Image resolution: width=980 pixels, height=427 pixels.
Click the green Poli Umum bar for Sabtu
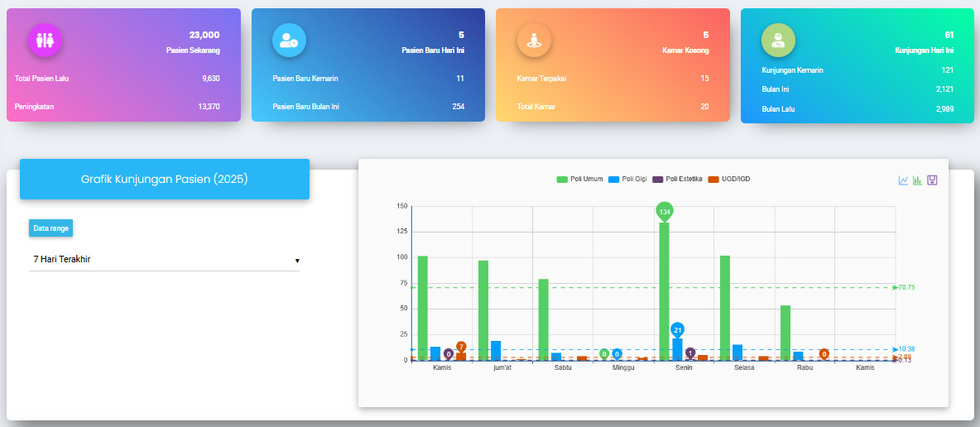544,319
